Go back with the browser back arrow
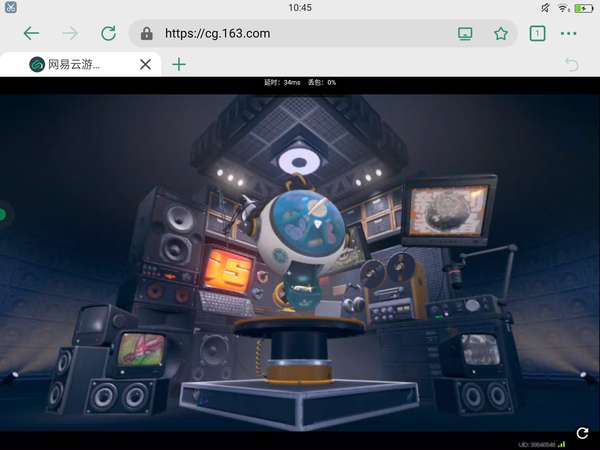 pos(31,33)
